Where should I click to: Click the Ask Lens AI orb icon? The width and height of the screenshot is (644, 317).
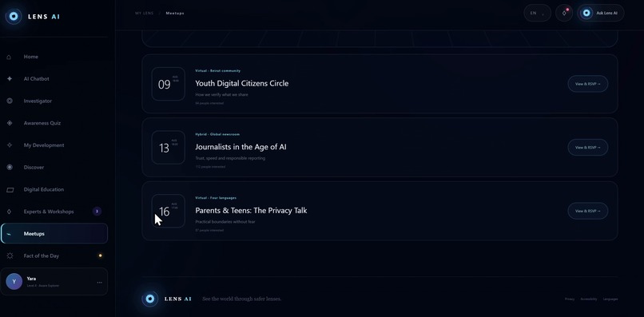tap(586, 13)
